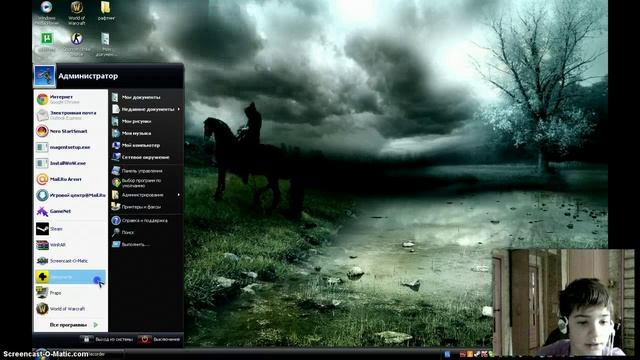This screenshot has height=360, width=640.
Task: Select the uTorrent desktop icon
Action: coord(47,43)
